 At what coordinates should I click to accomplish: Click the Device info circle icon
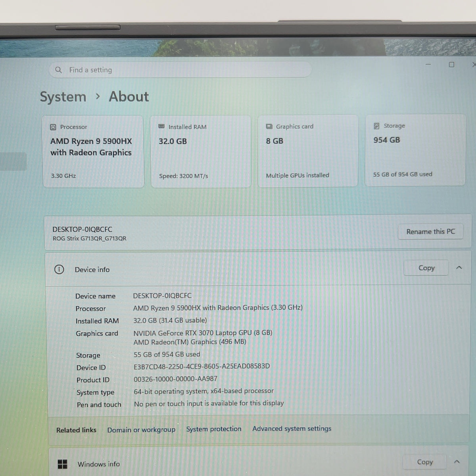(x=59, y=270)
